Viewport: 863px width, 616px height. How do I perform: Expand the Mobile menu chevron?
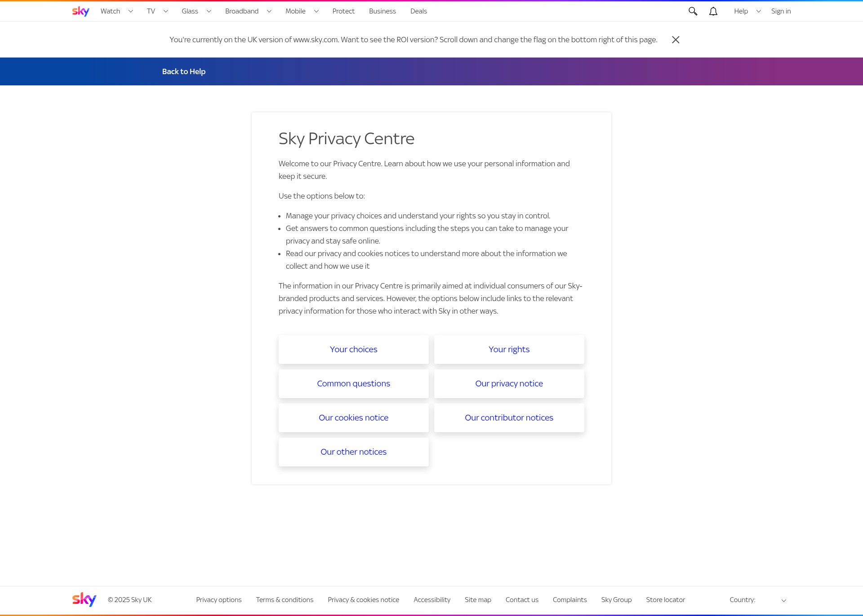[x=316, y=11]
